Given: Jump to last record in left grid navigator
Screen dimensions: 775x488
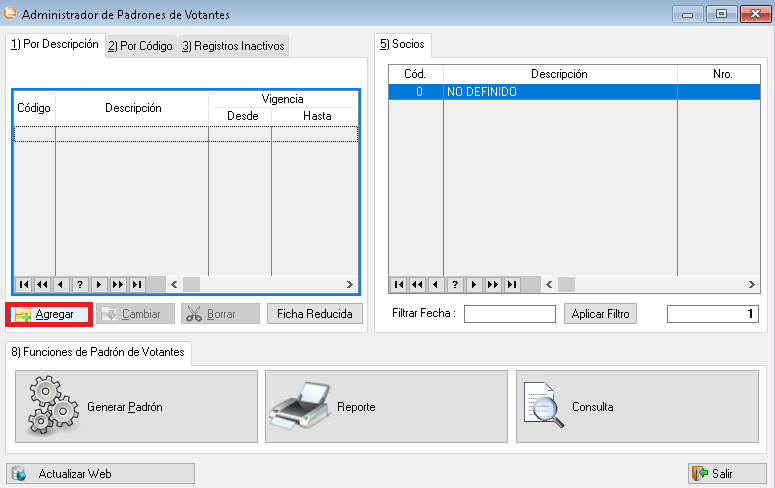Looking at the screenshot, I should coord(137,284).
